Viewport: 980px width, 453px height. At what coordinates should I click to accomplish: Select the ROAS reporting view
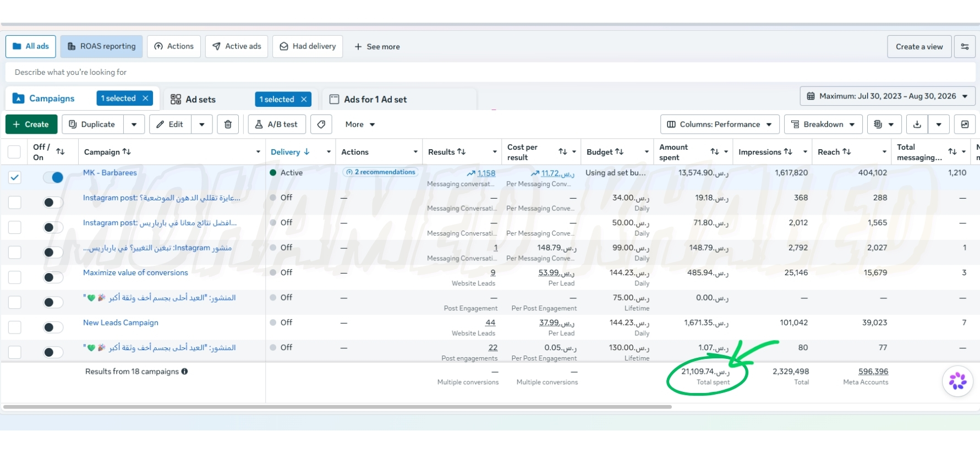click(x=102, y=46)
